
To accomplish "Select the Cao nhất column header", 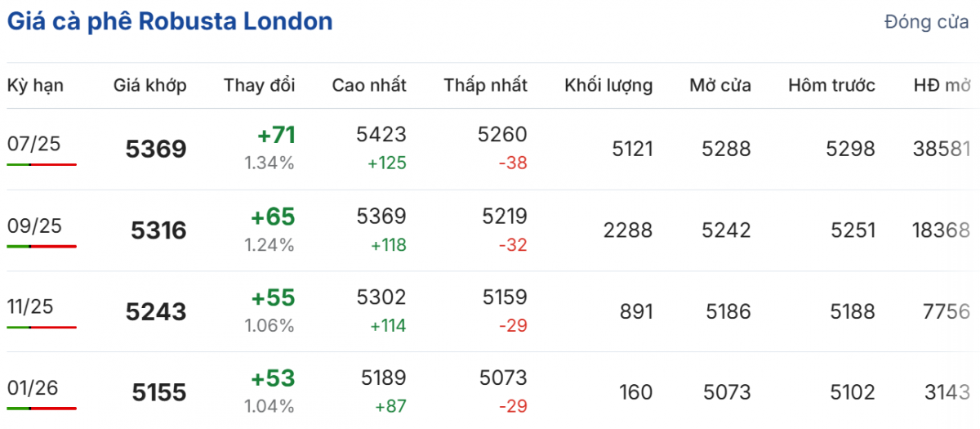I will tap(368, 86).
